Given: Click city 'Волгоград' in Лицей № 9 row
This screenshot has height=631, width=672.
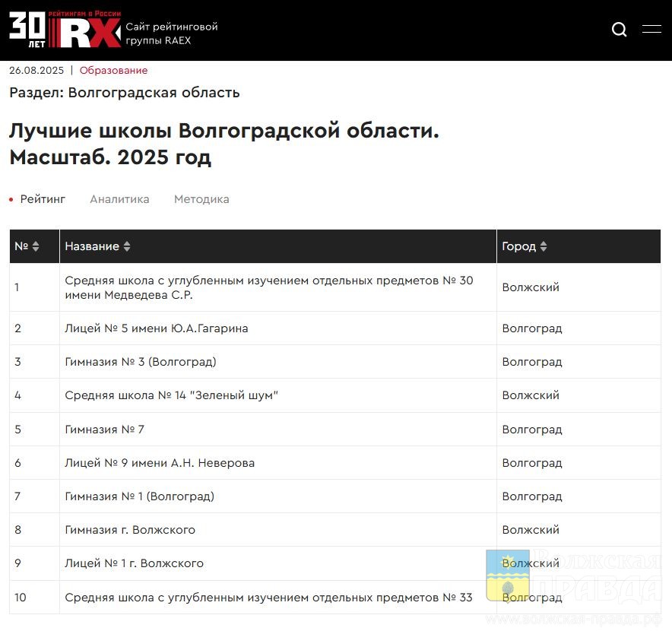Looking at the screenshot, I should pyautogui.click(x=532, y=463).
